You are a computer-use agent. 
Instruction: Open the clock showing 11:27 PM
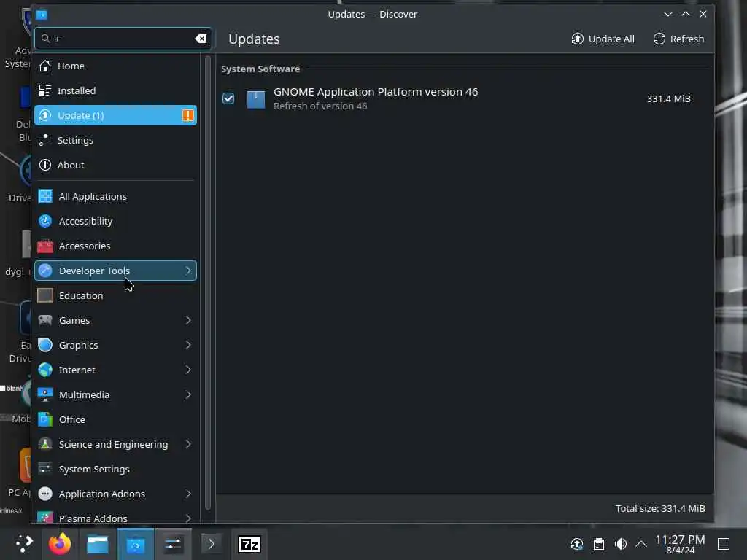pyautogui.click(x=680, y=544)
